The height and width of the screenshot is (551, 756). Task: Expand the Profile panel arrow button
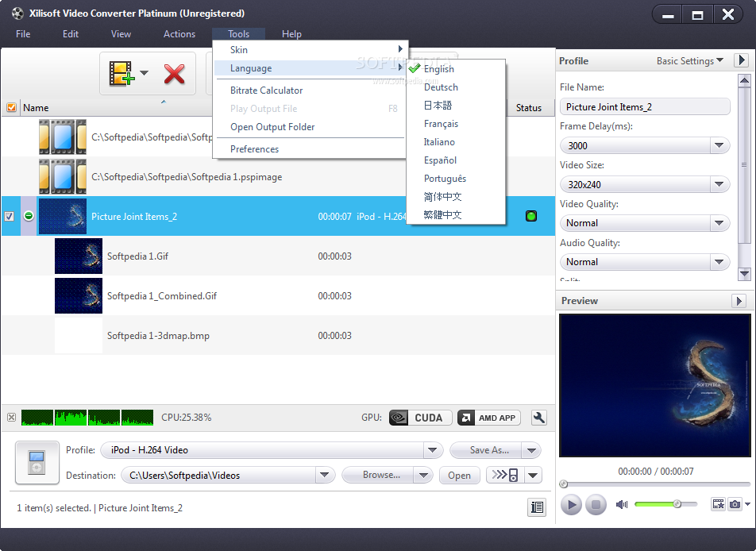tap(741, 60)
